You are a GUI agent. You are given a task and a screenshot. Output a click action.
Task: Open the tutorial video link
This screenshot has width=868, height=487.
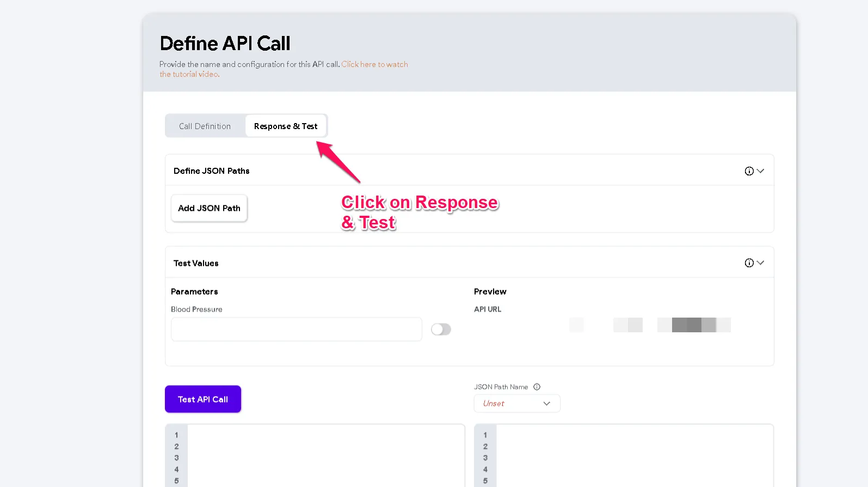coord(284,69)
